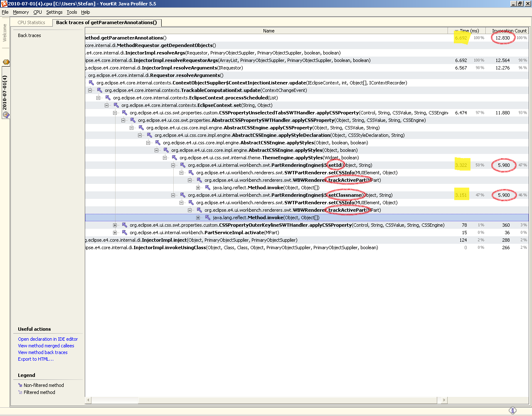Collapse the EclipseContext.set node
Image resolution: width=532 pixels, height=416 pixels.
107,105
